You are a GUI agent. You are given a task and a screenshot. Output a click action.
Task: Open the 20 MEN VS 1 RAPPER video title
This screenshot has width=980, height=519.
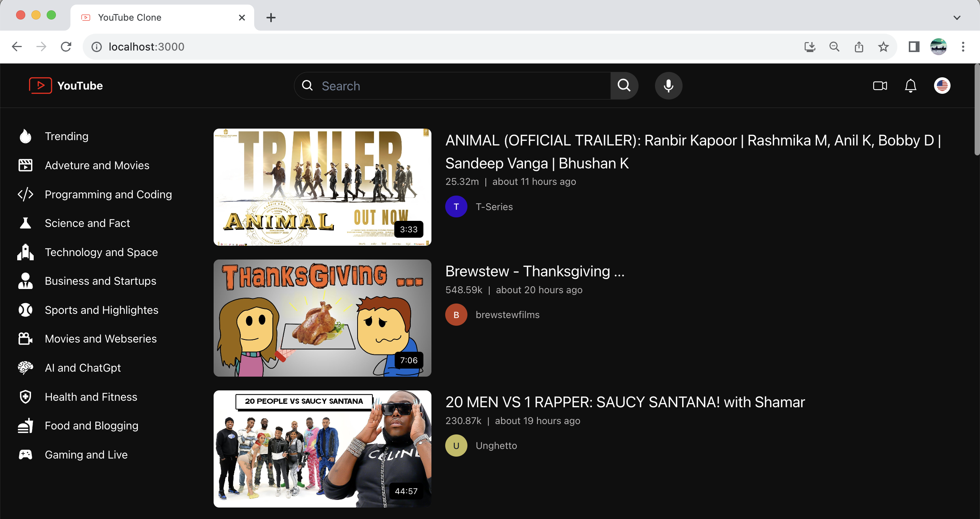point(625,402)
